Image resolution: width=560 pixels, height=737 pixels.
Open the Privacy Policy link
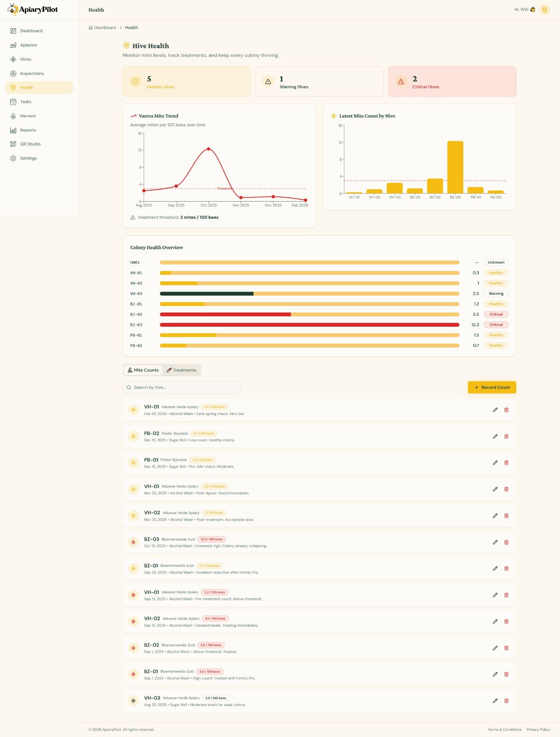(538, 730)
